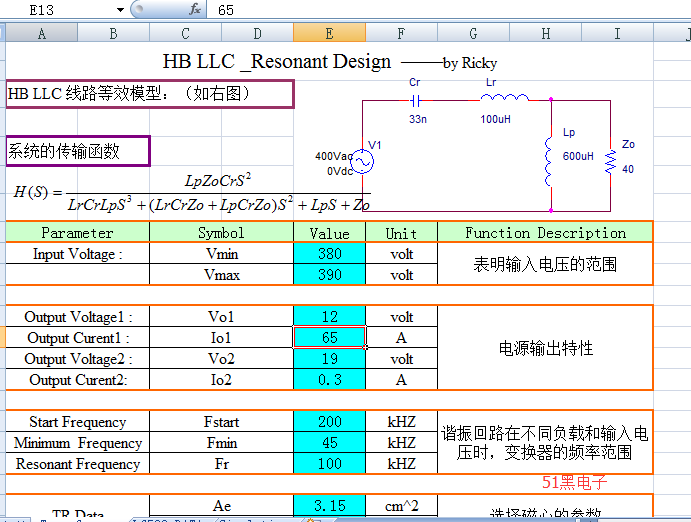This screenshot has width=691, height=522.
Task: Select the column E header
Action: click(x=329, y=34)
